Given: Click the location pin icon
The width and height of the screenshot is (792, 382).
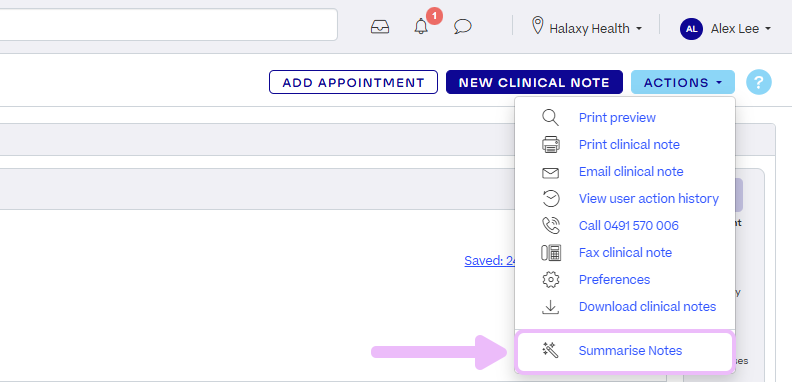Looking at the screenshot, I should (x=538, y=25).
